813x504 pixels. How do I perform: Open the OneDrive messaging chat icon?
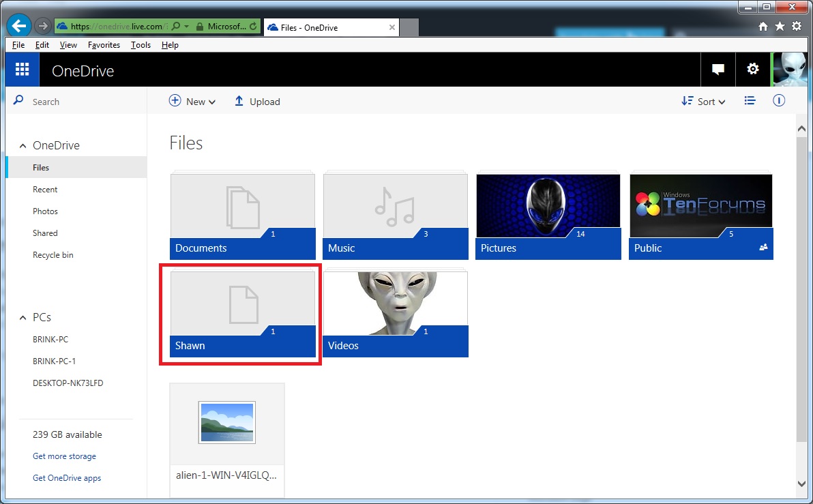pos(718,69)
